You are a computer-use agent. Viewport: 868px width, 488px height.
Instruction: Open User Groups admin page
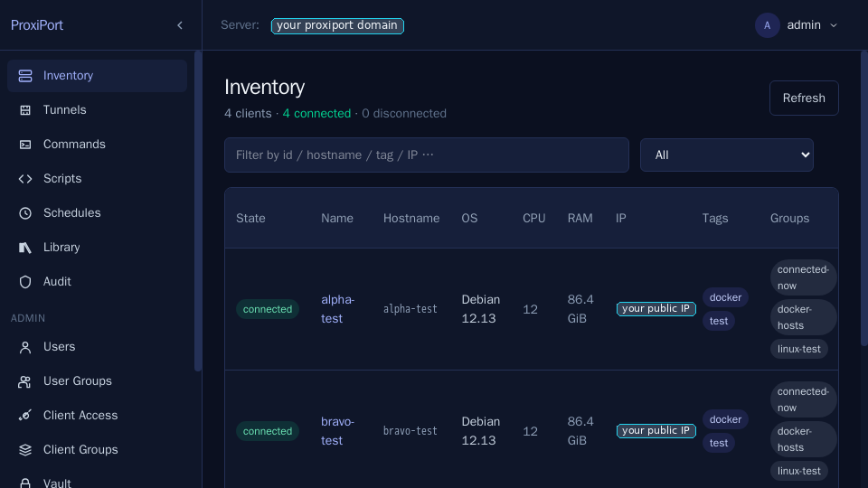[97, 381]
